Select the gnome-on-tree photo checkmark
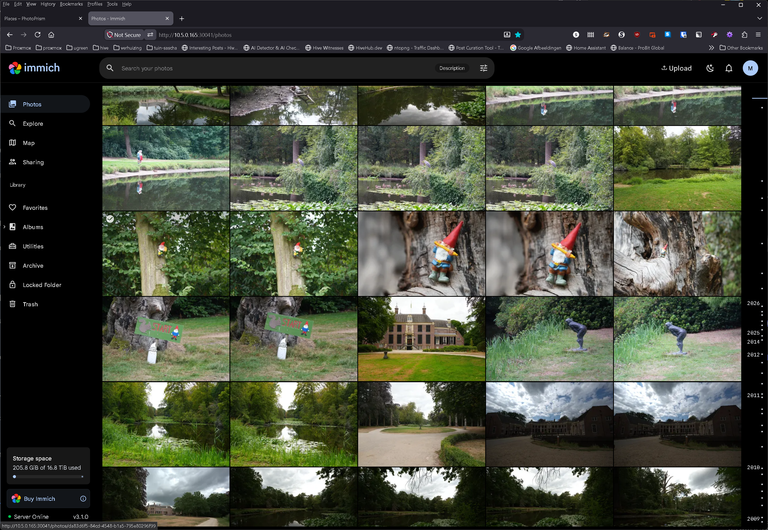The width and height of the screenshot is (768, 530). click(x=110, y=219)
